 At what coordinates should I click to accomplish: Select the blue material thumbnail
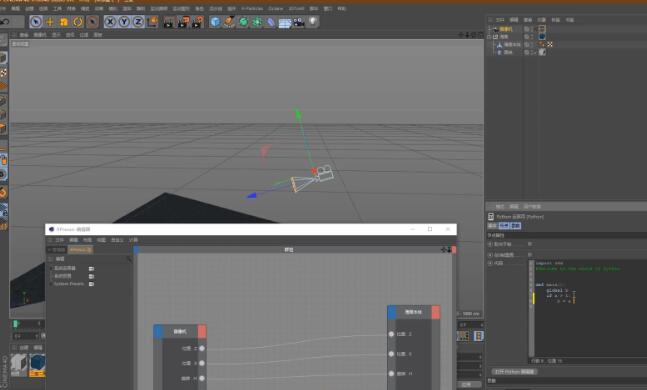click(37, 365)
